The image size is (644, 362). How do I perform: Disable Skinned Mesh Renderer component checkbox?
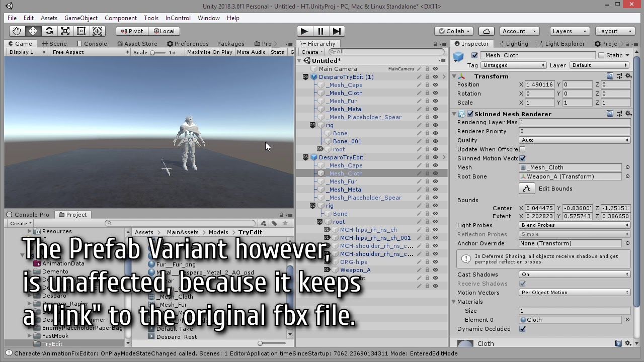(x=470, y=114)
